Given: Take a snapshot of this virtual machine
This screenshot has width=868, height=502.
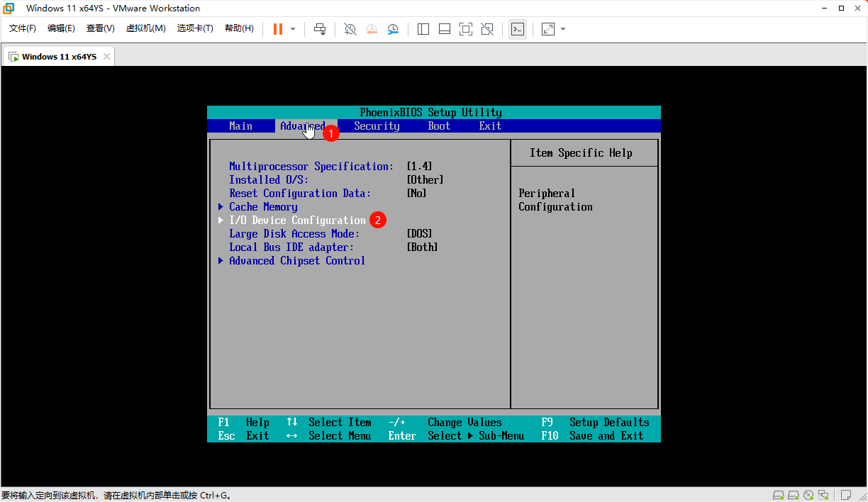Looking at the screenshot, I should click(350, 29).
